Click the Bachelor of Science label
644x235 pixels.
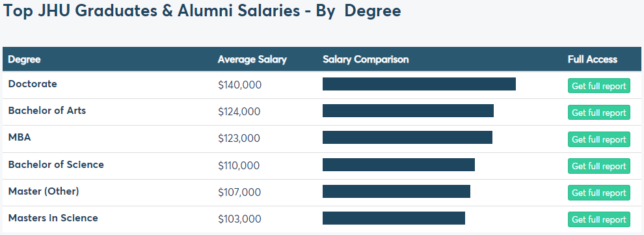point(56,164)
